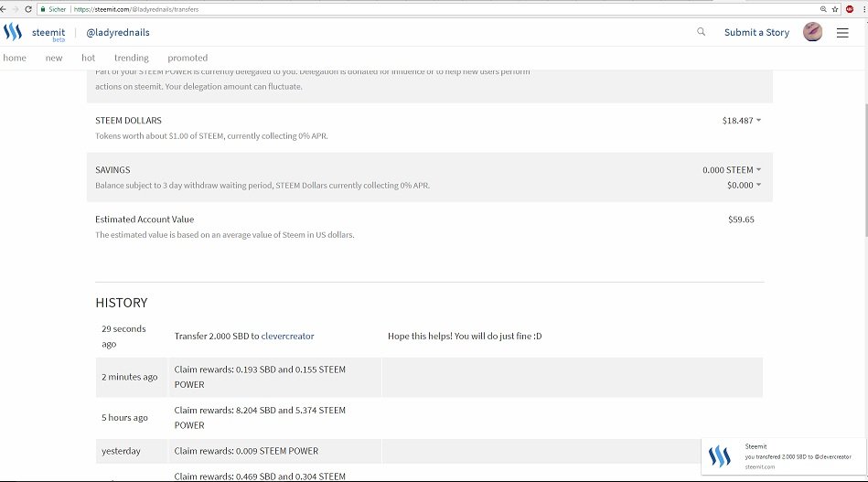Switch to the new tab
868x482 pixels.
click(54, 58)
